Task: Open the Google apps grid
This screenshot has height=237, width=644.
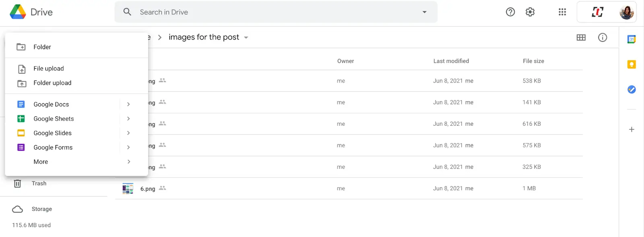Action: point(562,12)
